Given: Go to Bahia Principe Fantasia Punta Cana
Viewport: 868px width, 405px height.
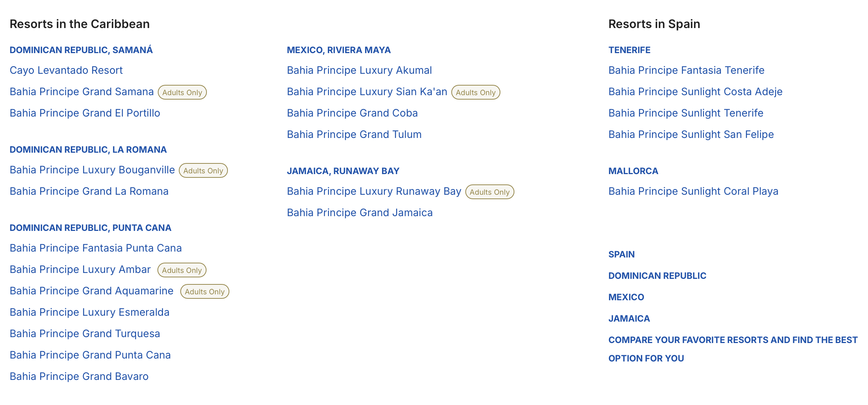Looking at the screenshot, I should coord(96,248).
